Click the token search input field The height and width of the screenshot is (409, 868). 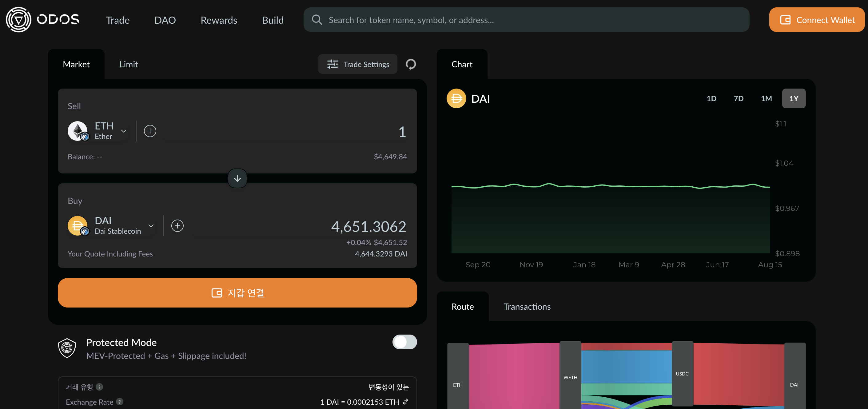[x=526, y=20]
